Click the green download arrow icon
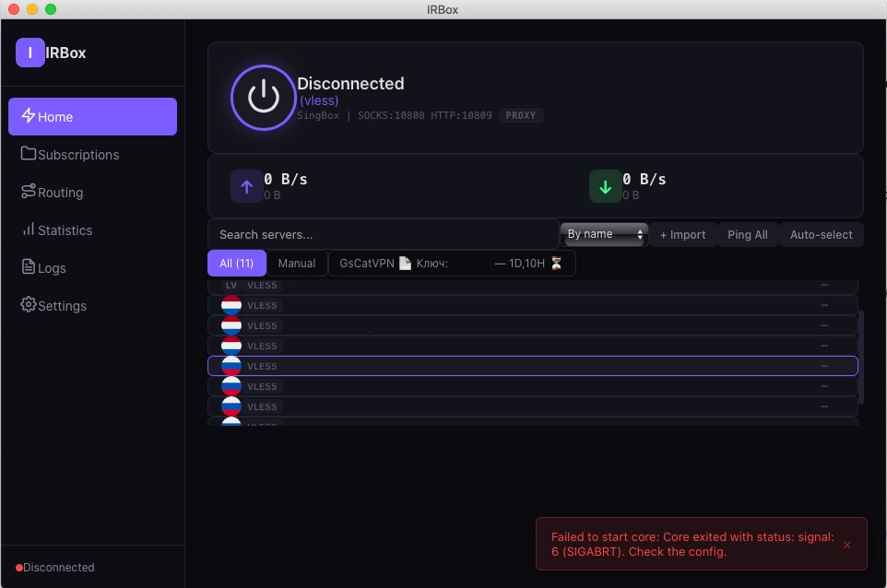This screenshot has height=588, width=887. coord(605,186)
